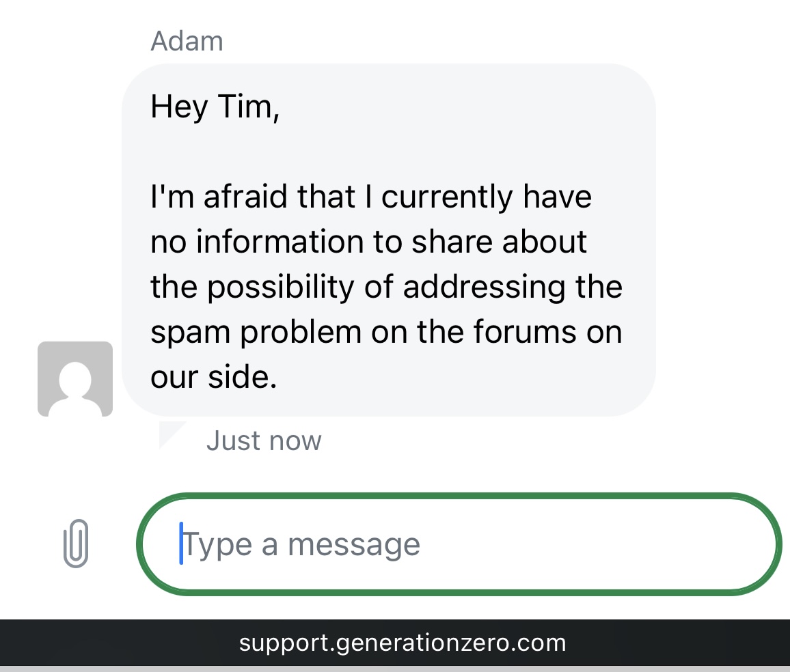Click the word possibility in the reply

tap(281, 288)
